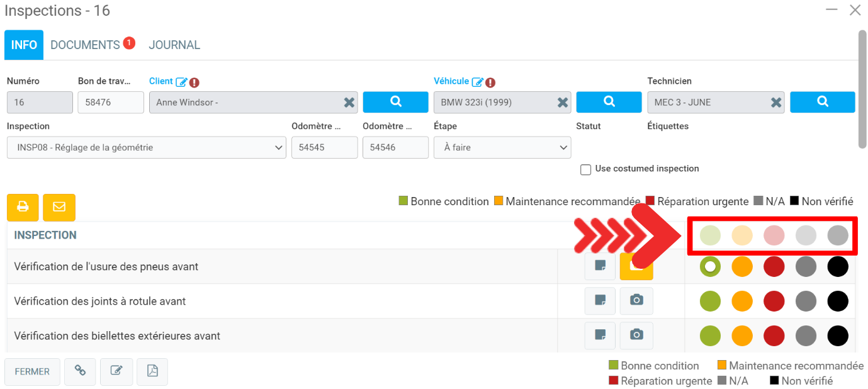Open camera for joints à rotule avant
Screen dimensions: 868x389
click(636, 301)
